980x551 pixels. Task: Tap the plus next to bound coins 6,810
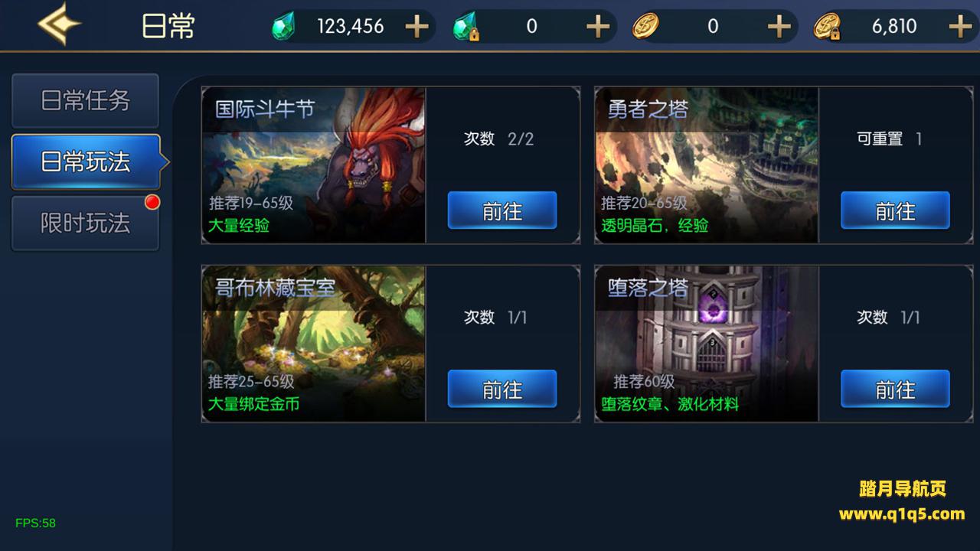coord(960,27)
